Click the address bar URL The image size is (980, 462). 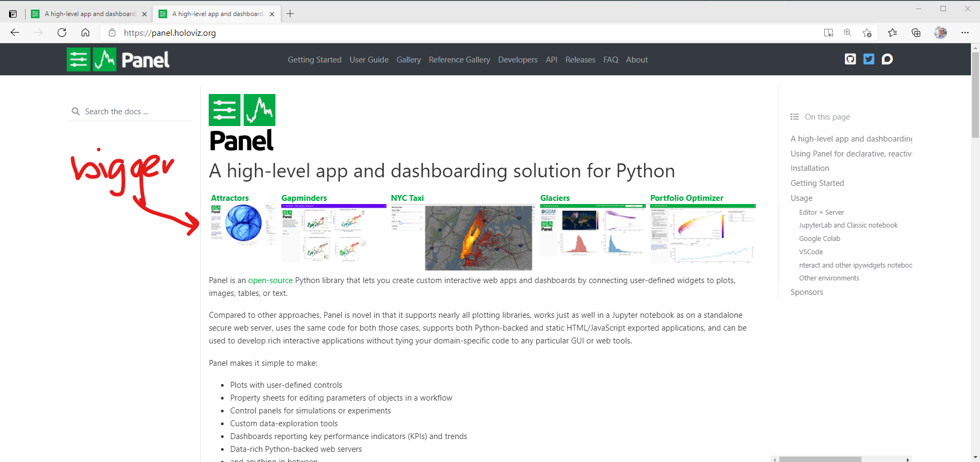[x=170, y=33]
